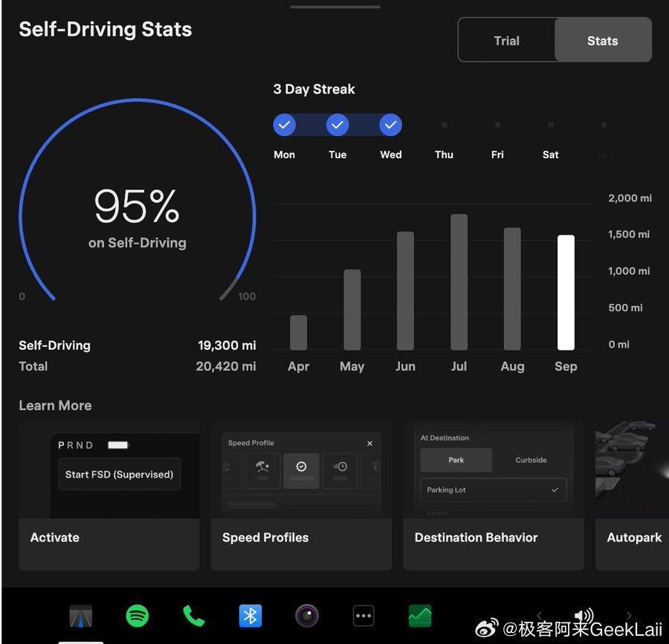Click the volume decrease left arrow
The height and width of the screenshot is (644, 669).
(540, 616)
